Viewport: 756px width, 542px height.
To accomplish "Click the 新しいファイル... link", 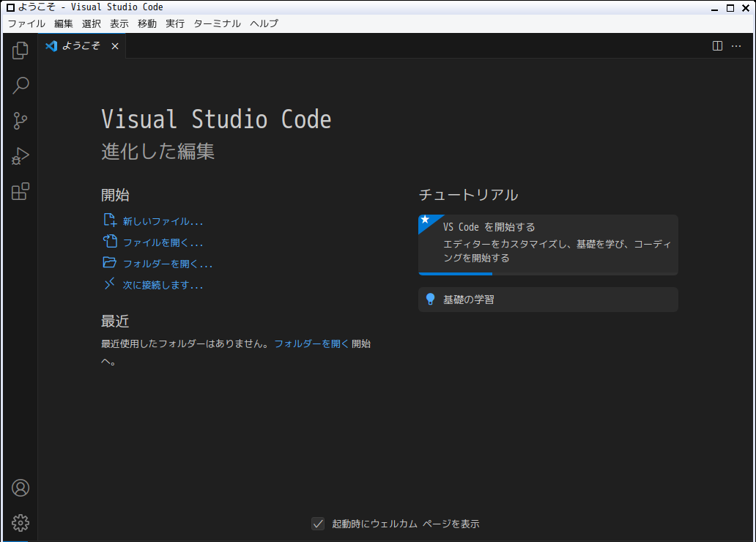I will point(163,221).
